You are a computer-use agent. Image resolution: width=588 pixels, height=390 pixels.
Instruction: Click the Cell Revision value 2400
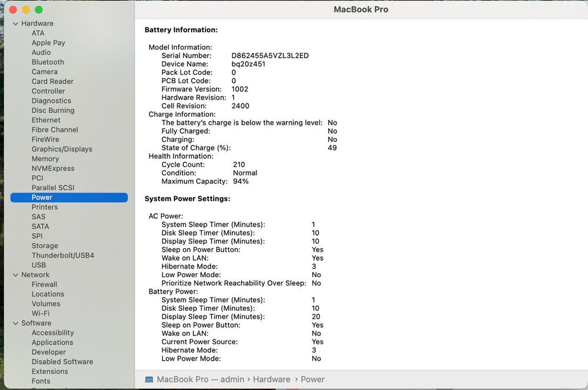click(240, 106)
